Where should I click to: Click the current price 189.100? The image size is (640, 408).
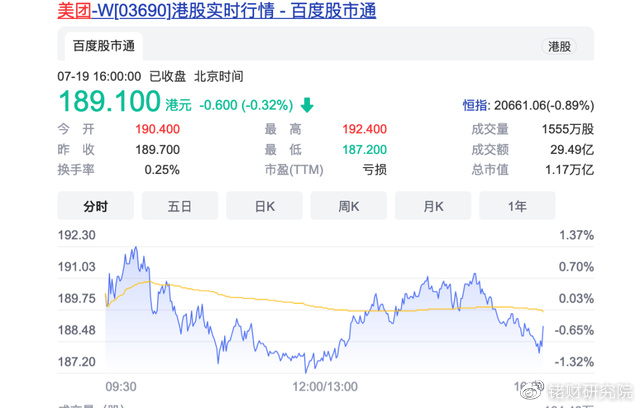click(x=109, y=101)
